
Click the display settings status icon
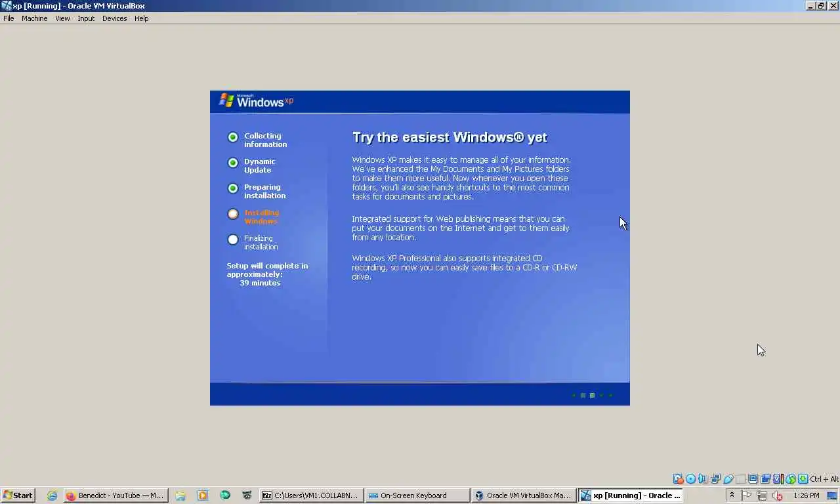click(753, 479)
